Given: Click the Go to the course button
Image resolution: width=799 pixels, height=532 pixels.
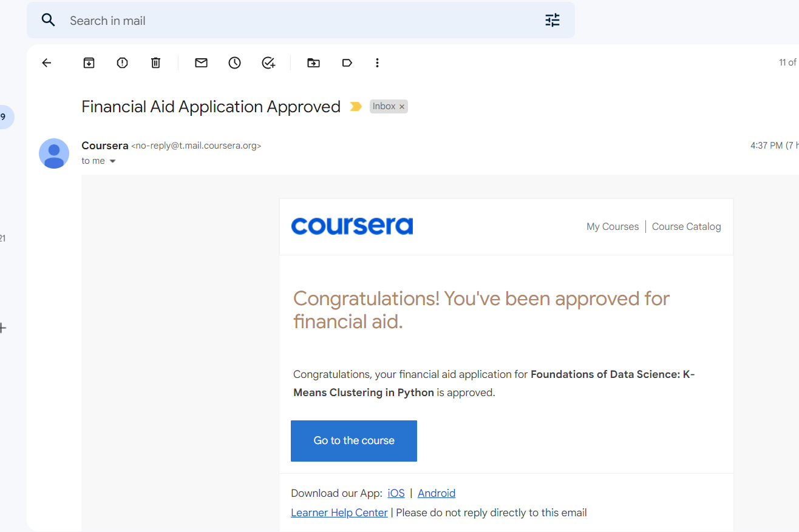Looking at the screenshot, I should pyautogui.click(x=353, y=440).
